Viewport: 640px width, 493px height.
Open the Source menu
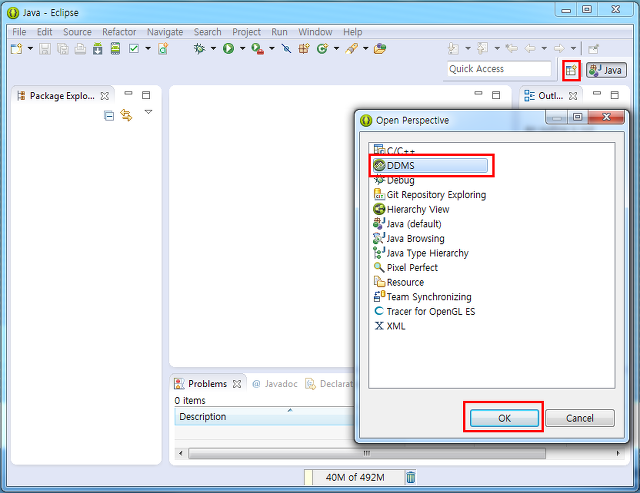pyautogui.click(x=77, y=32)
